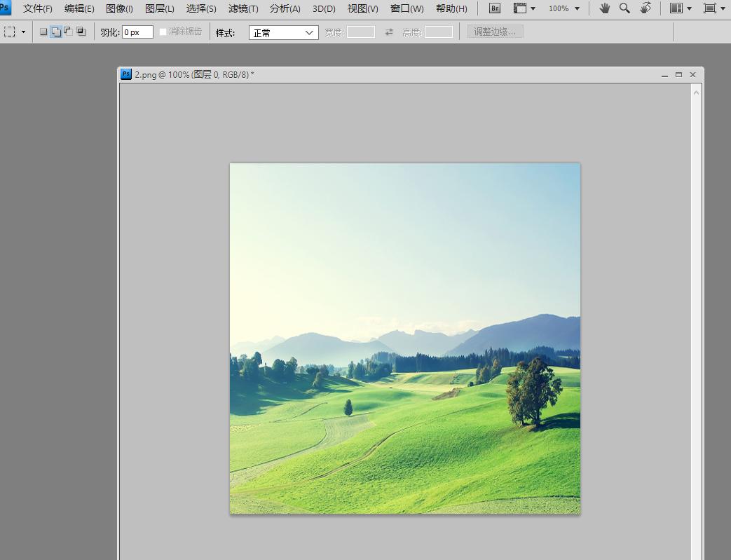Switch to Subtract from Selection mode
The width and height of the screenshot is (731, 560).
69,32
